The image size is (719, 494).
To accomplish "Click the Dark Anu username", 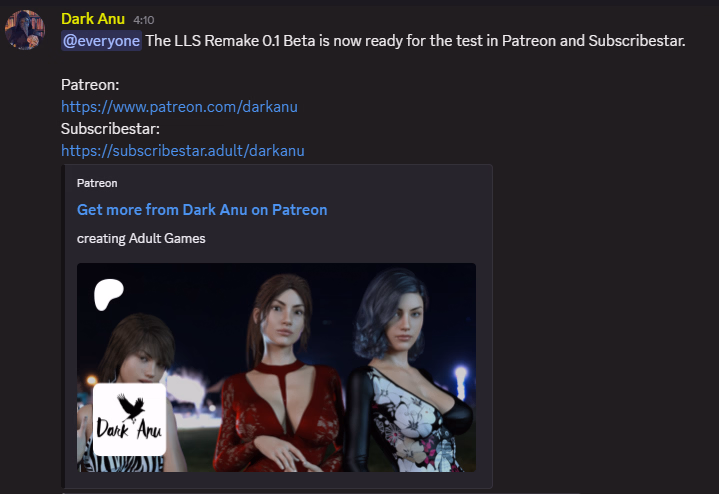I will 93,19.
